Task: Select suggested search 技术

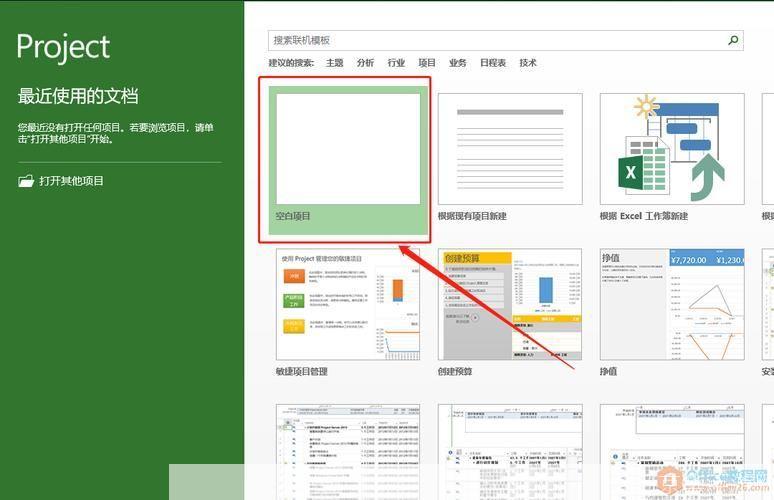Action: 528,63
